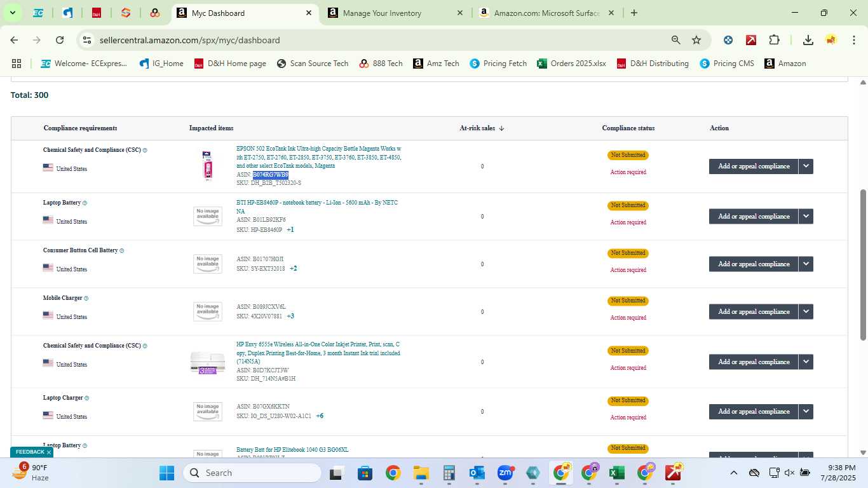Viewport: 868px width, 488px height.
Task: Open Excel from the taskbar
Action: 616,473
